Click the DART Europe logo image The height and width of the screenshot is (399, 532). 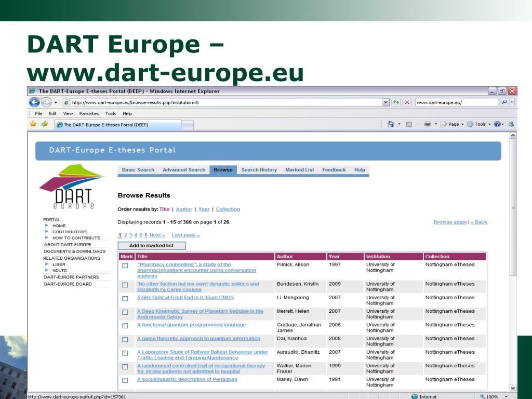(x=73, y=187)
